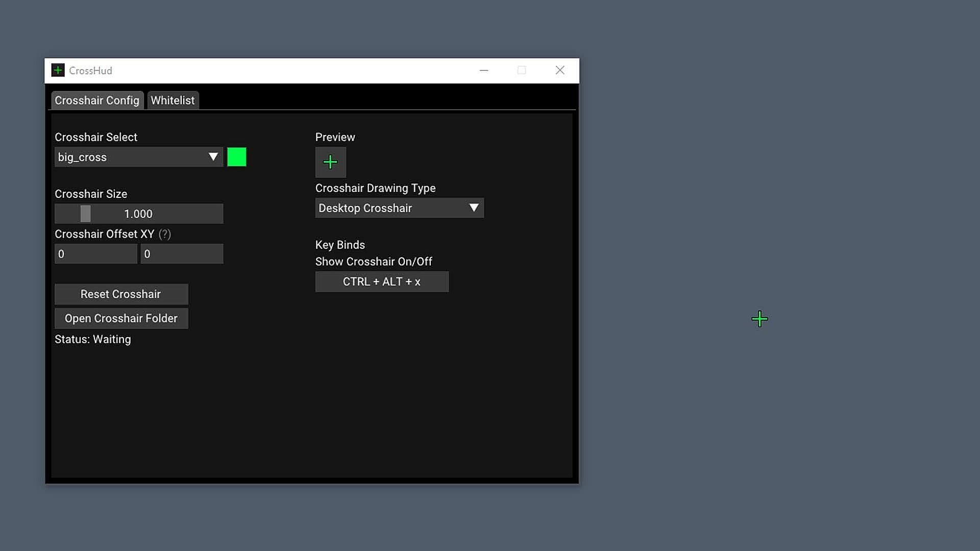Click the crosshair preview thumbnail
The height and width of the screenshot is (551, 980).
[330, 162]
